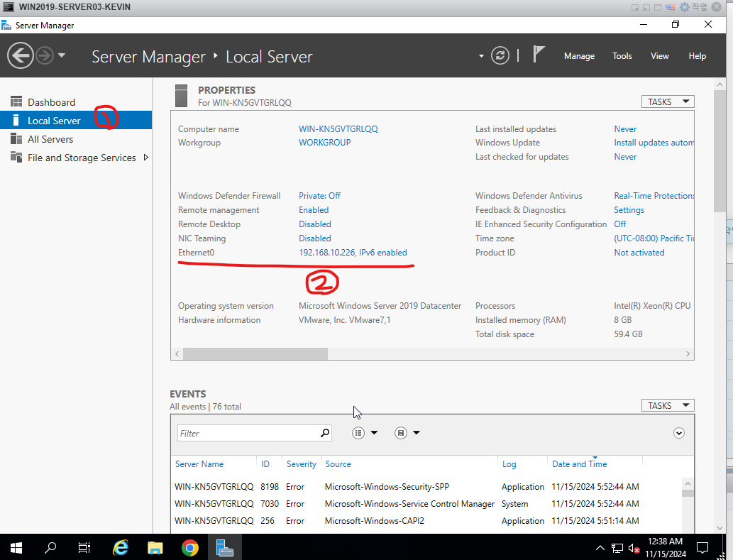Click the WORKGROUP link

coord(324,143)
